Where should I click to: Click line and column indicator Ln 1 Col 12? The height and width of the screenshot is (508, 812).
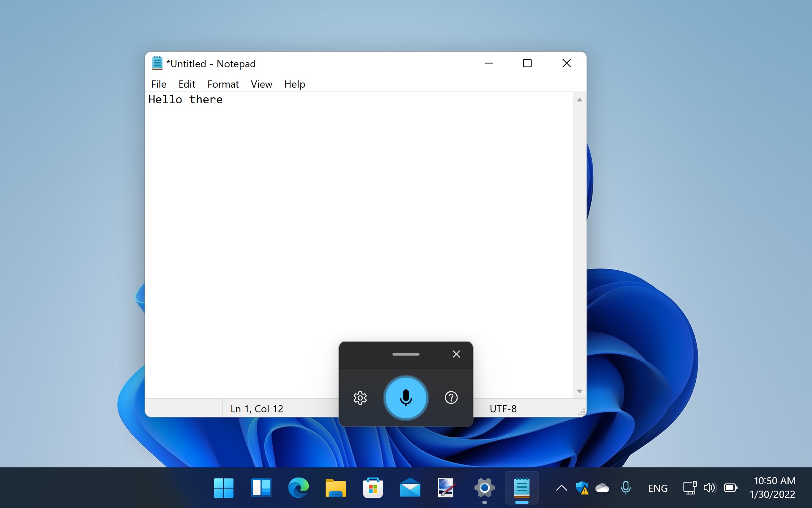(257, 408)
